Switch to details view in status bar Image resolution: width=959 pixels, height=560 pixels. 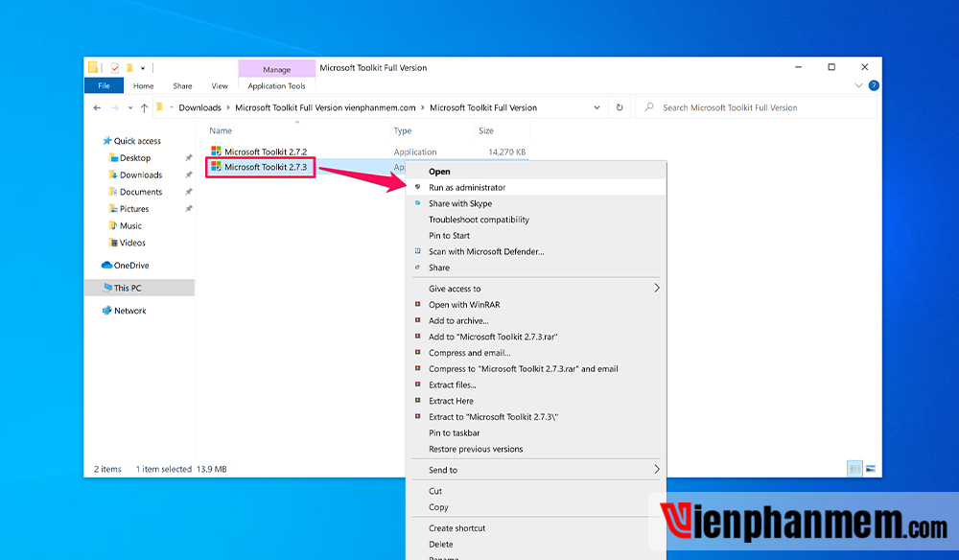854,469
